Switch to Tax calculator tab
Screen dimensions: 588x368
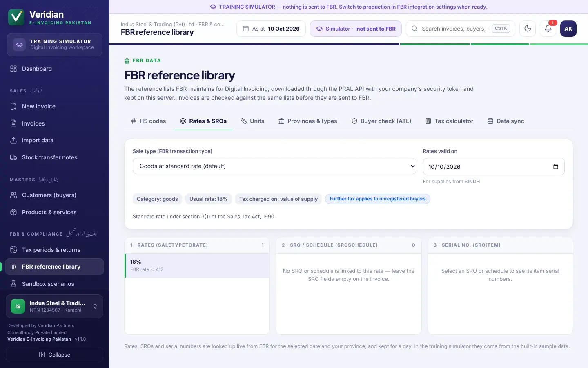449,121
